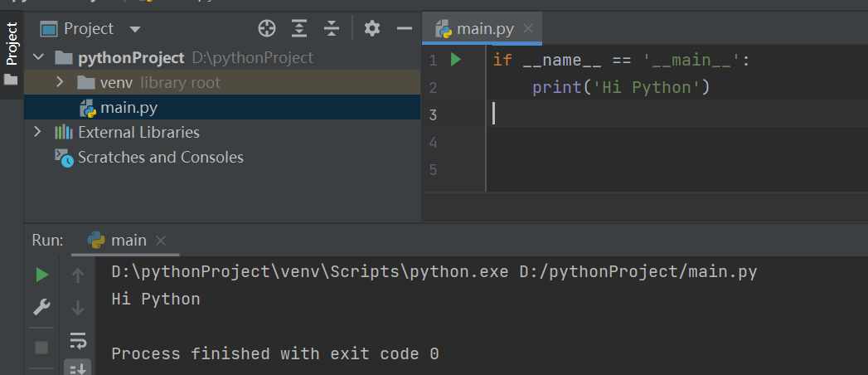This screenshot has width=868, height=375.
Task: Toggle soft-wrap in Run console
Action: click(78, 339)
